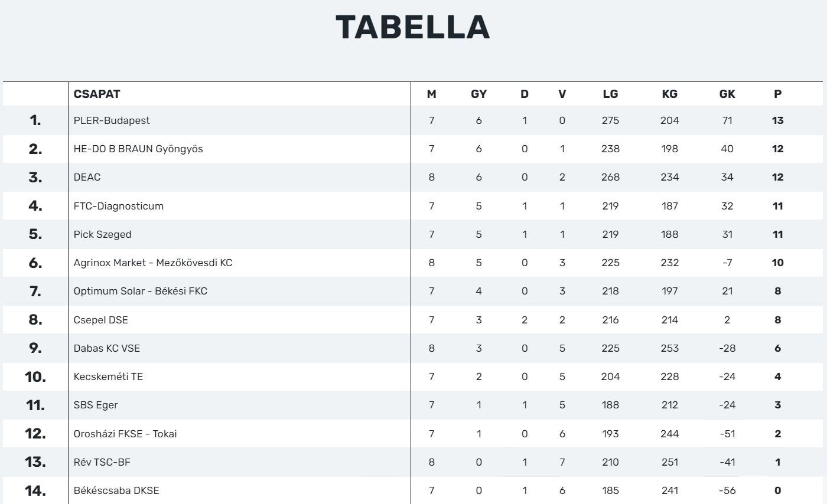
Task: Open HE-DO B BRAUN Gyöngyös team
Action: (138, 149)
